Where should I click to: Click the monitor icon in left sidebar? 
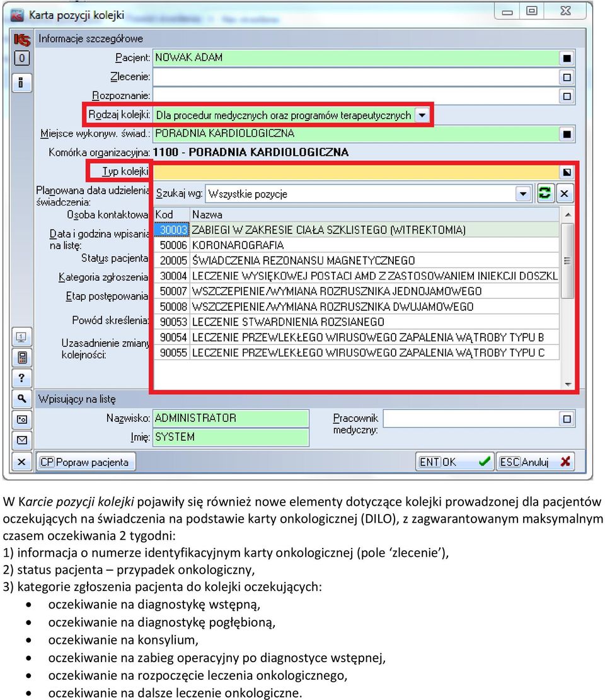(x=21, y=337)
